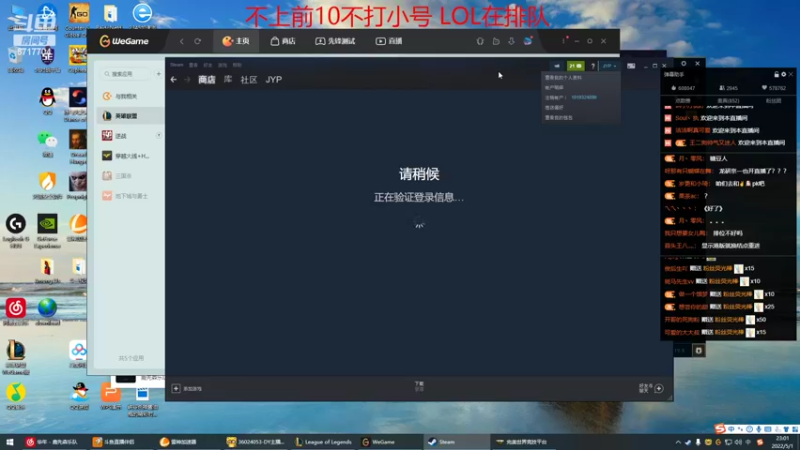Open Steam friends and chat button
Viewport: 800px width, 450px height.
click(x=652, y=388)
